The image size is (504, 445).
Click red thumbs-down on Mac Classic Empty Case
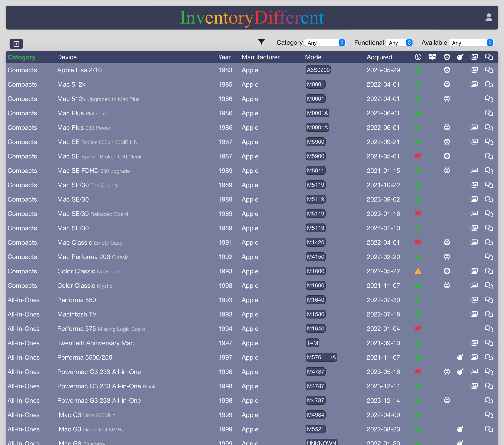[x=418, y=242]
